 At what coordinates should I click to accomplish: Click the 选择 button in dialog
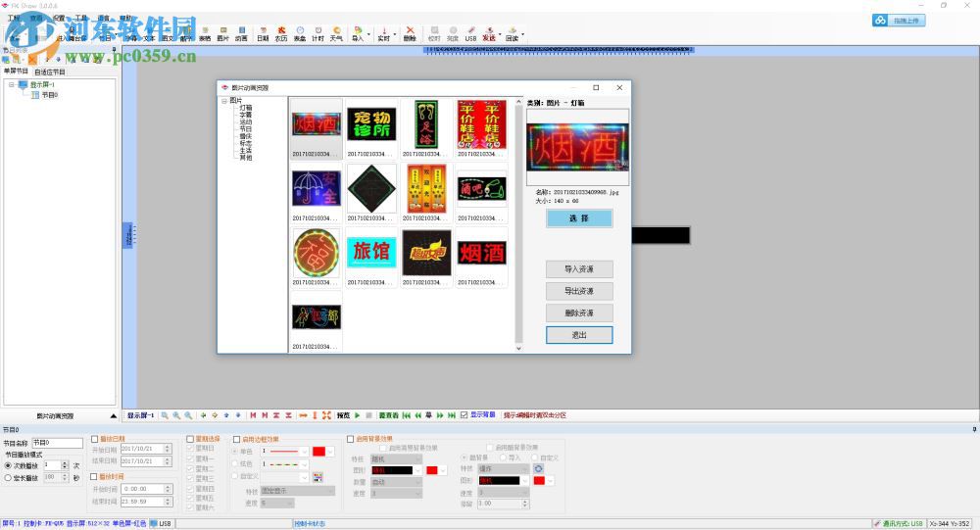click(x=579, y=218)
